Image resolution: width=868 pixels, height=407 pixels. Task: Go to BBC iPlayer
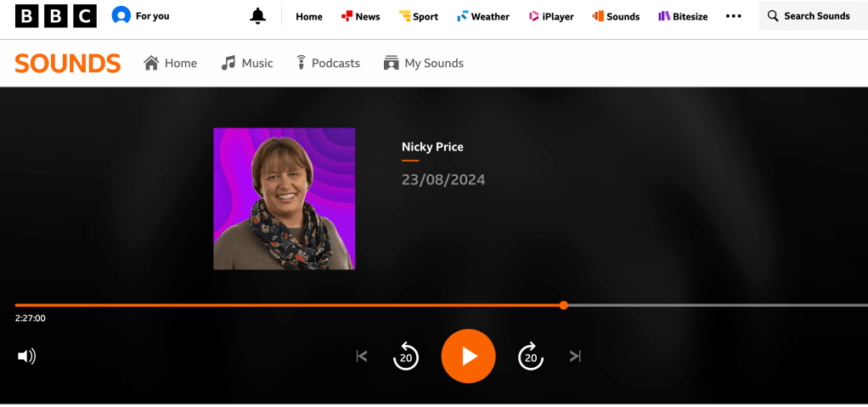tap(551, 16)
